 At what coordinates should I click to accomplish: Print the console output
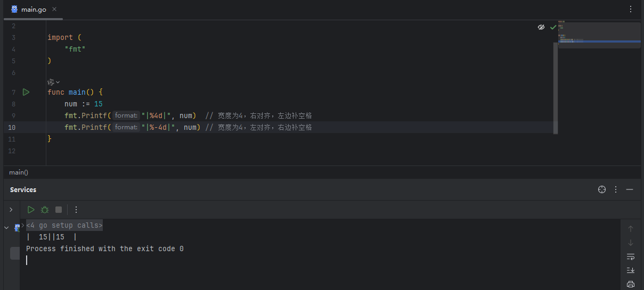tap(631, 284)
